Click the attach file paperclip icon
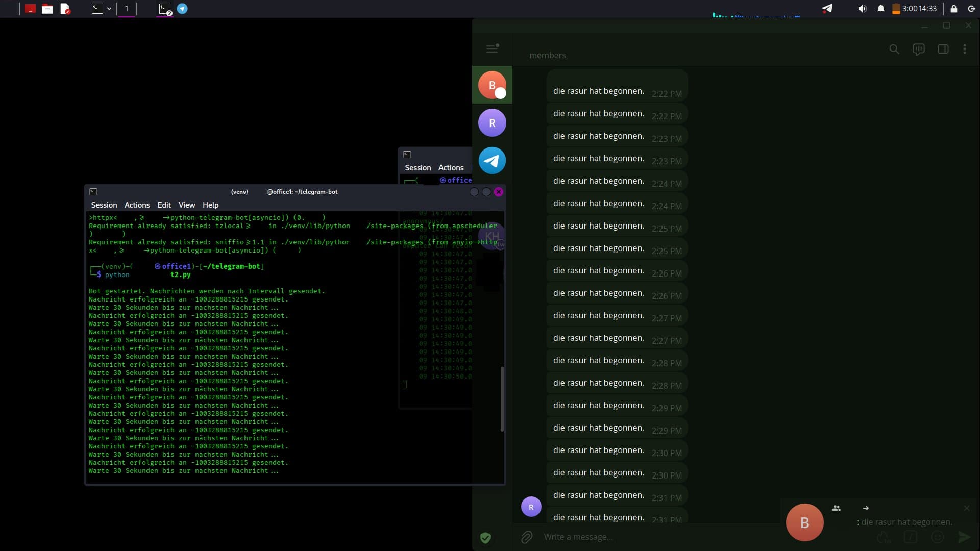Image resolution: width=980 pixels, height=551 pixels. click(527, 537)
